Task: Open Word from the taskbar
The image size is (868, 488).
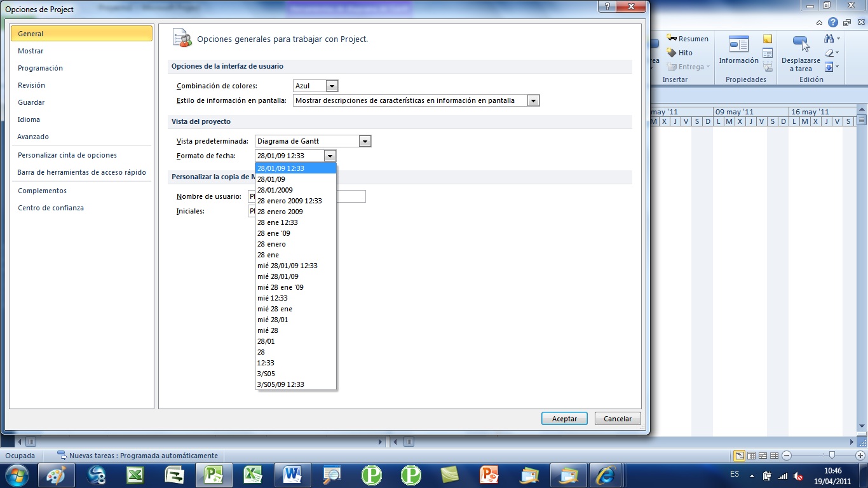Action: 292,475
